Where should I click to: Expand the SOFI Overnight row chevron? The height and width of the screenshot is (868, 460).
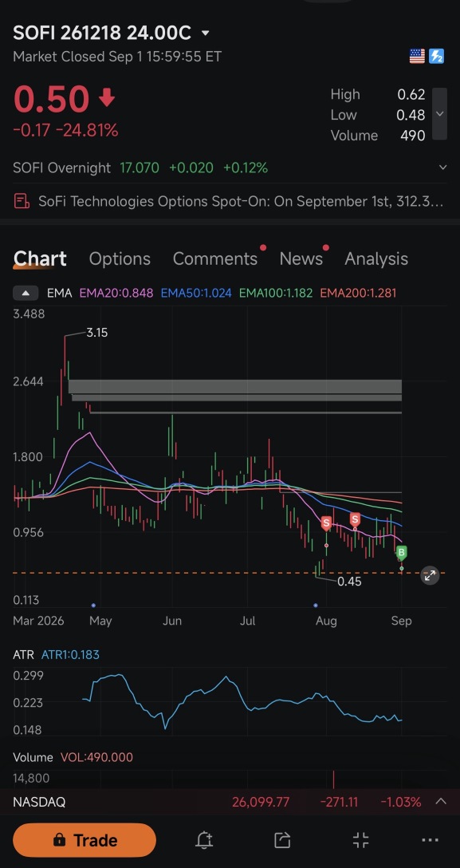[x=442, y=168]
